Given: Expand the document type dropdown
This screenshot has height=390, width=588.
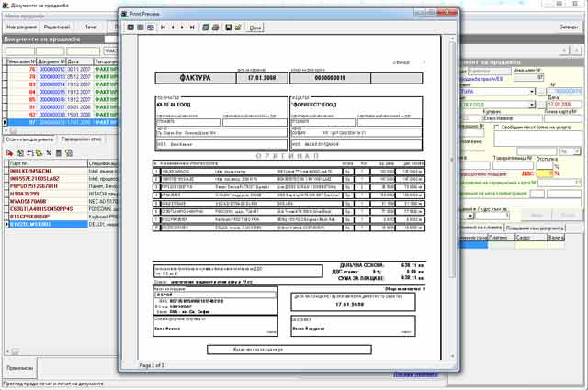Looking at the screenshot, I should click(x=532, y=91).
